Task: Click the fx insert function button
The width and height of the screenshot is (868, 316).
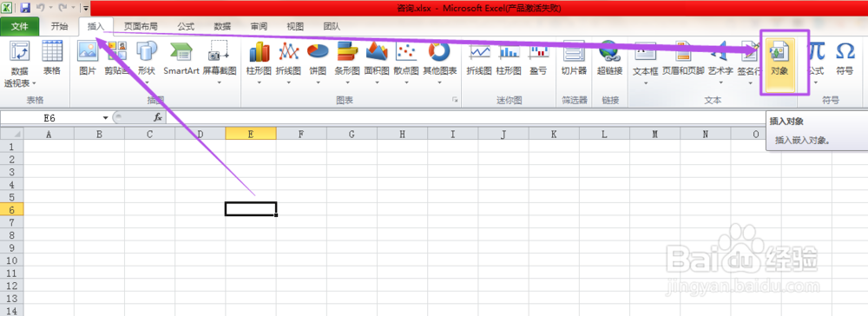Action: 158,117
